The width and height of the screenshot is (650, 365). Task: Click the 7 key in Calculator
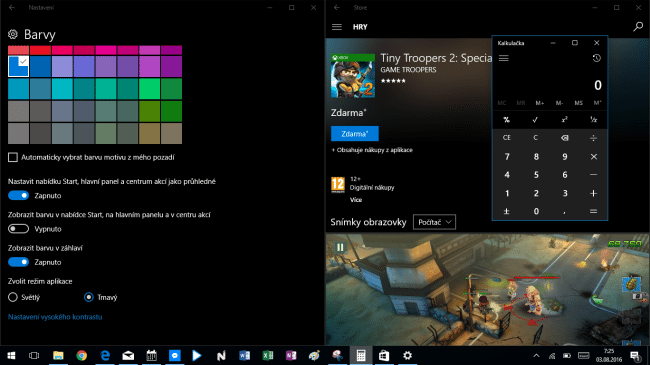(x=507, y=157)
